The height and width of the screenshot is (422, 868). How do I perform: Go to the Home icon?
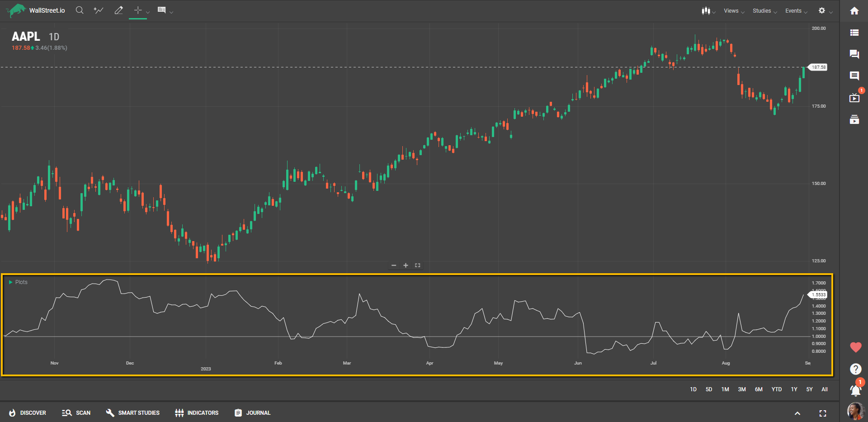[x=854, y=11]
